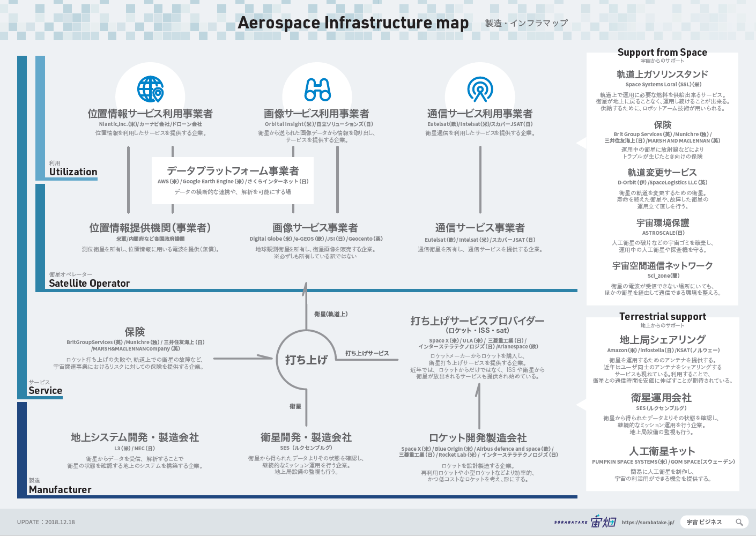Click the Utilization layer label
Screen dimensions: 756x536
click(x=73, y=172)
